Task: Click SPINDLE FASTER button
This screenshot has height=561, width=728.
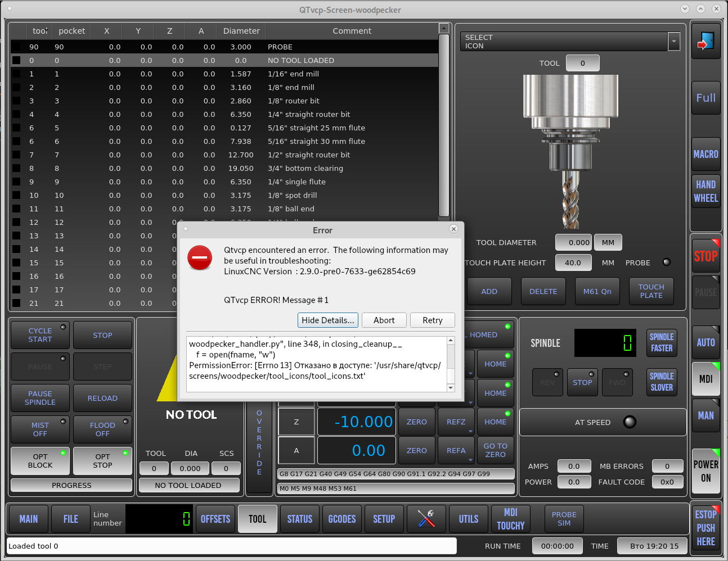Action: 662,342
